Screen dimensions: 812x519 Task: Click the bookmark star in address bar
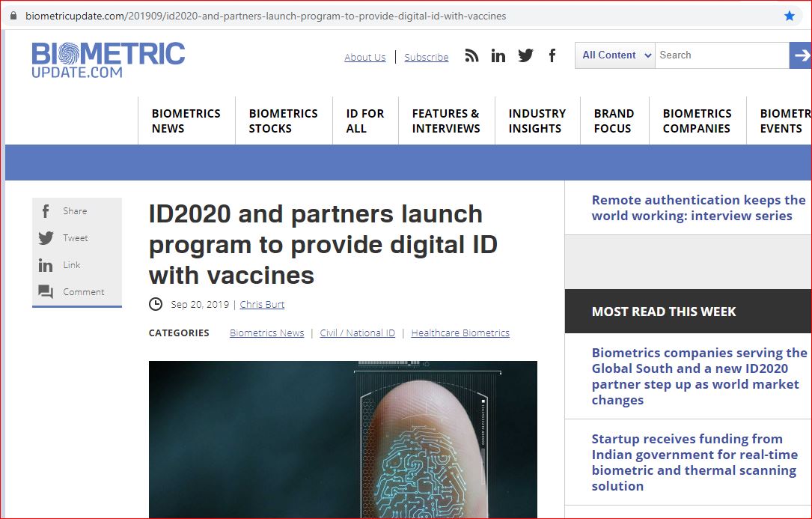click(790, 16)
